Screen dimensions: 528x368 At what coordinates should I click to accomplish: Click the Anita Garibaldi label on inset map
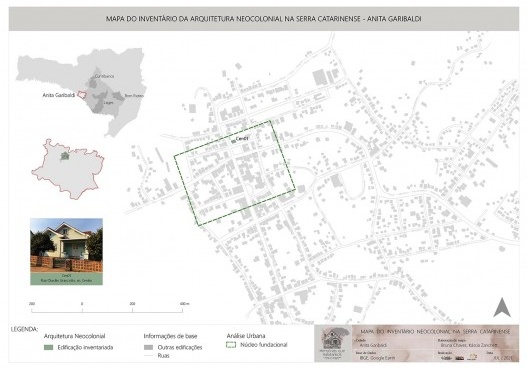[59, 95]
